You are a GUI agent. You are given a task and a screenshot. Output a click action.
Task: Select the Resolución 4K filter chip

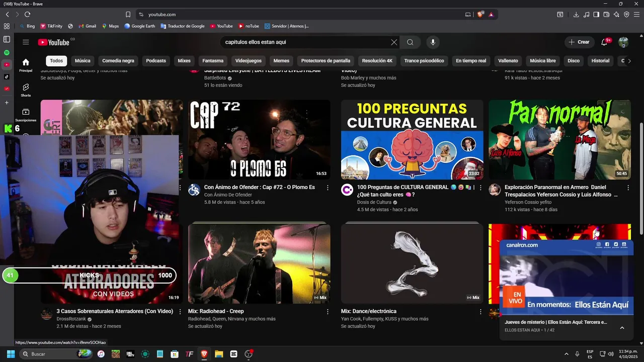click(x=377, y=61)
